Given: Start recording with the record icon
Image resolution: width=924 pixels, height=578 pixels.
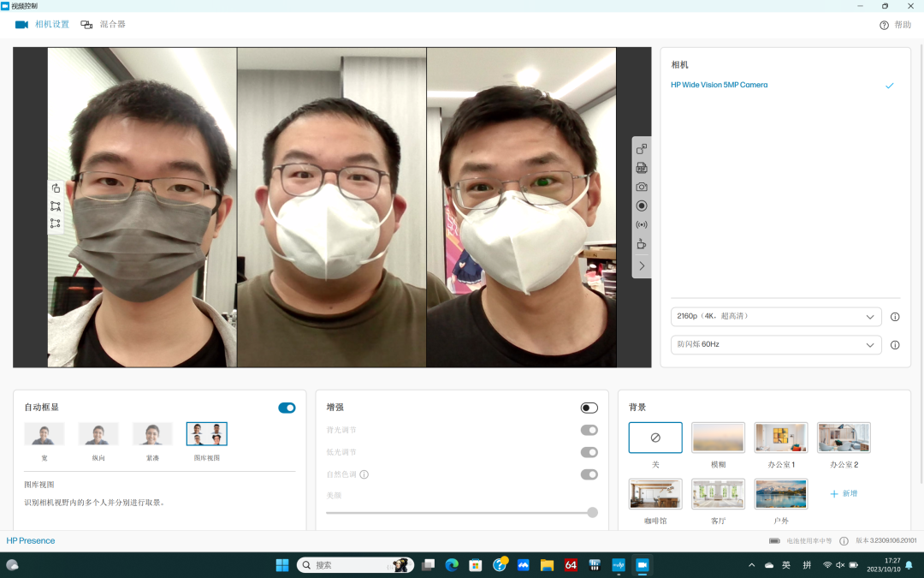Looking at the screenshot, I should pyautogui.click(x=642, y=206).
